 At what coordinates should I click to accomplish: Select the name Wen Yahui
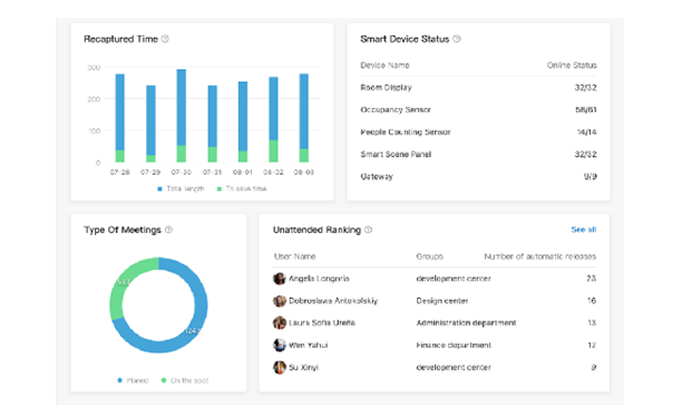coord(308,345)
